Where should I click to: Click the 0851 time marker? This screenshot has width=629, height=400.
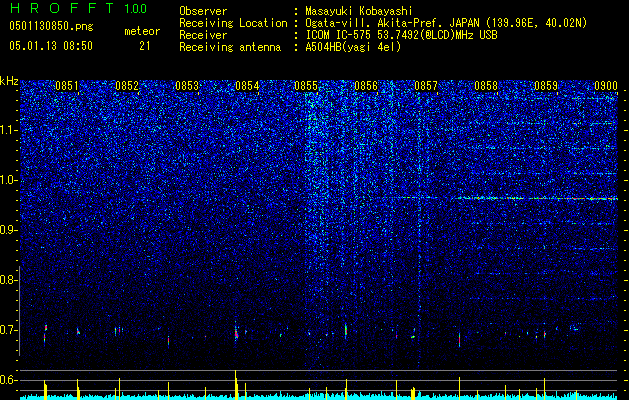[x=67, y=86]
